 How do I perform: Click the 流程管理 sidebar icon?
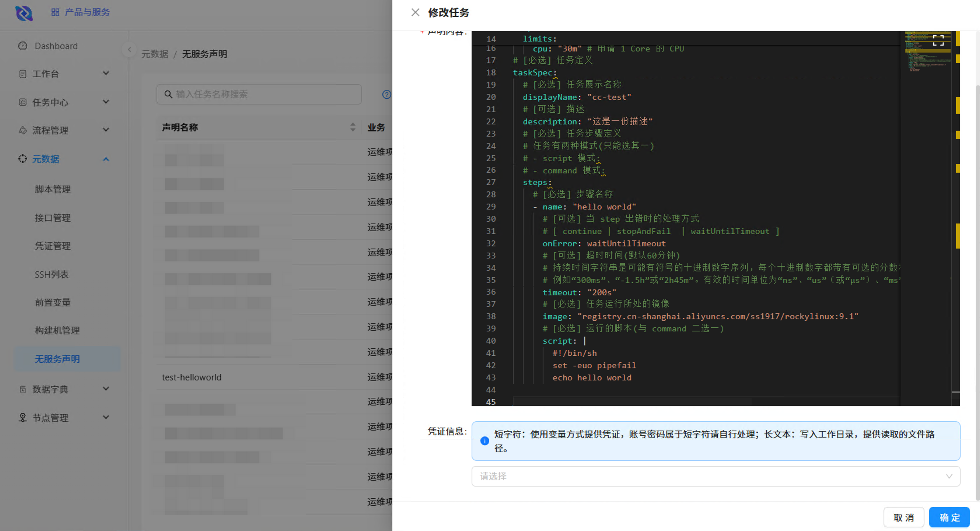(x=23, y=130)
